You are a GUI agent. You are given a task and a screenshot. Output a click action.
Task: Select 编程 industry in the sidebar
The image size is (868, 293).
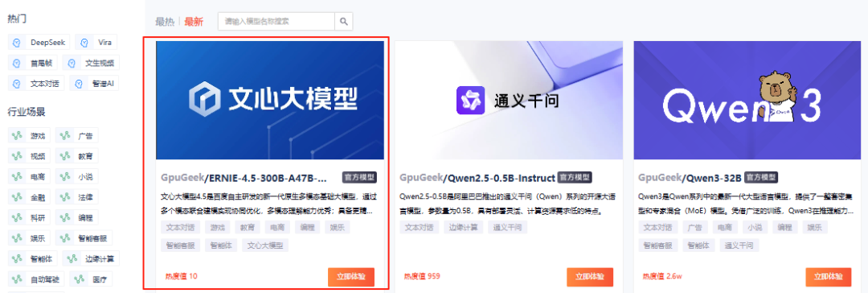click(77, 218)
